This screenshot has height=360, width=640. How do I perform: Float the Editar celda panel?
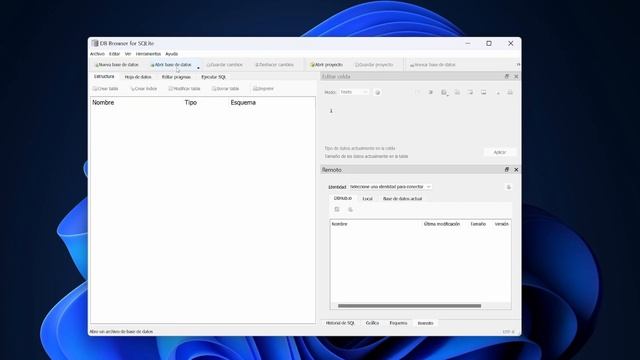507,76
